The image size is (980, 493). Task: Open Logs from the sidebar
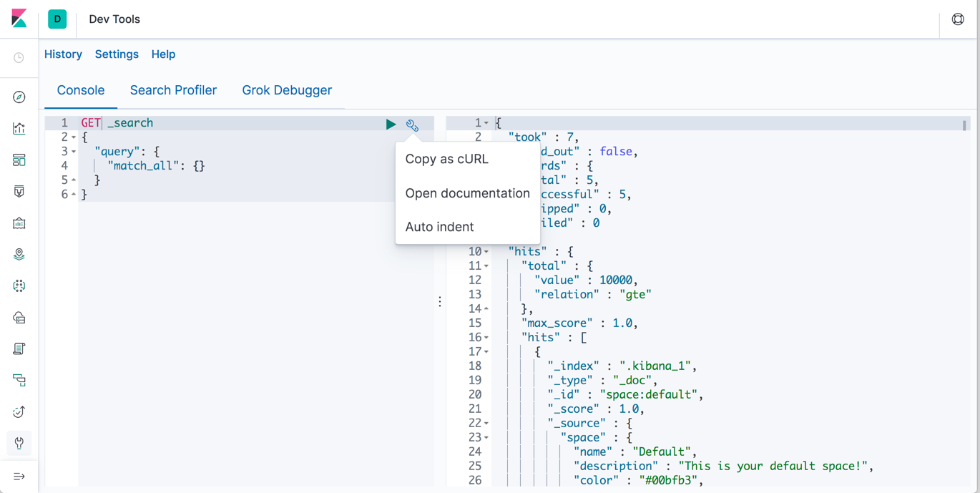click(19, 349)
